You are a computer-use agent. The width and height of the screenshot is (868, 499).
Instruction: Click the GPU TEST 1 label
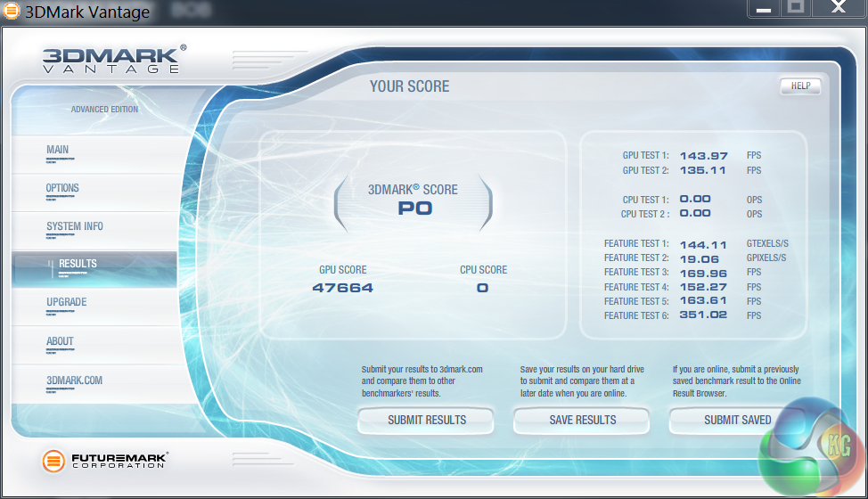(645, 155)
